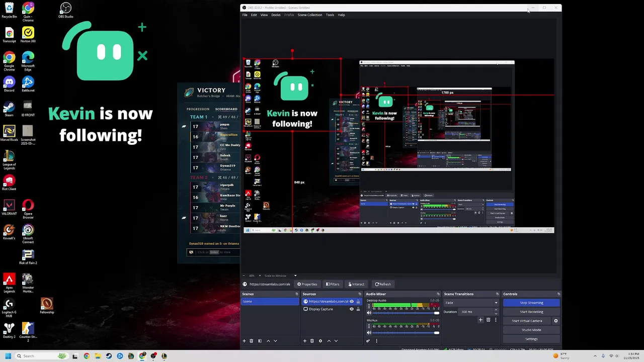Open the Edit menu
The width and height of the screenshot is (644, 362).
[x=254, y=15]
